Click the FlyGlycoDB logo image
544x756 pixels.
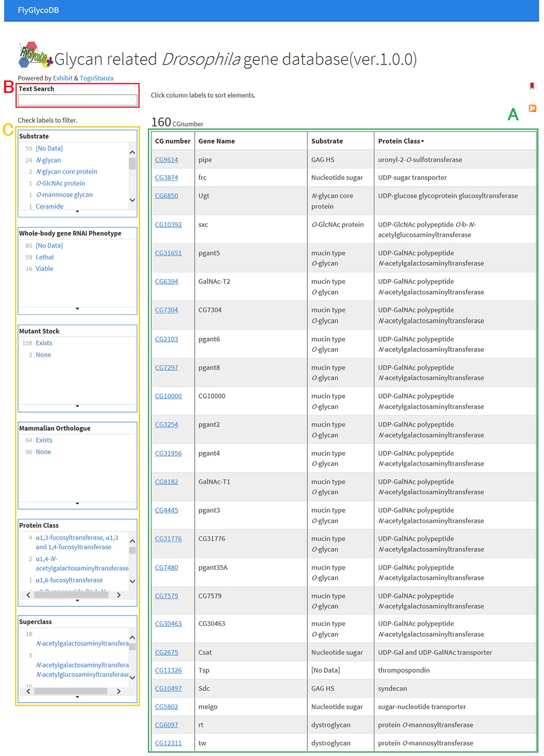point(35,56)
